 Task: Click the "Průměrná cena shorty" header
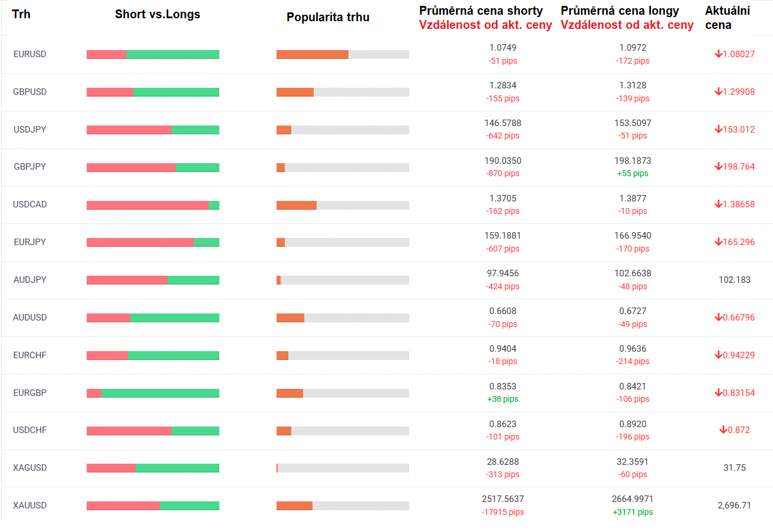tap(481, 11)
